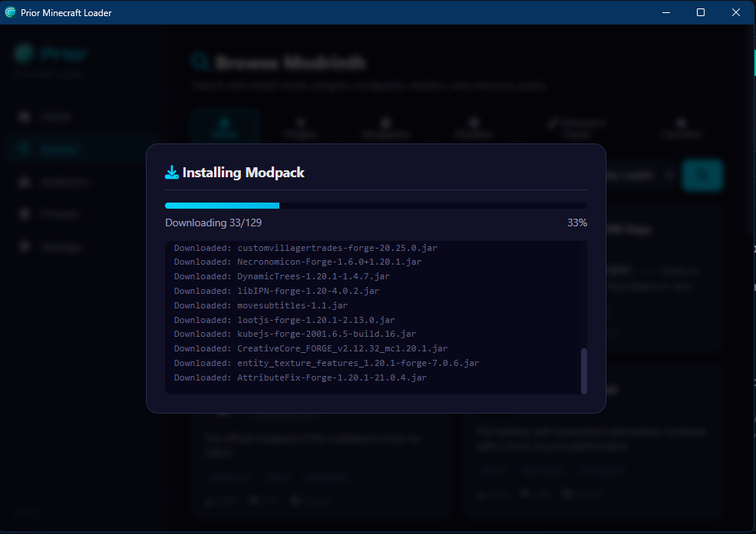Viewport: 756px width, 534px height.
Task: Open Settings via the gear icon in the sidebar
Action: [25, 246]
